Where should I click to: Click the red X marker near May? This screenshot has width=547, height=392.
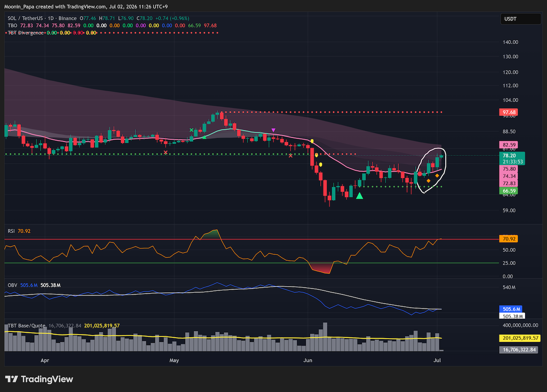[x=165, y=152]
